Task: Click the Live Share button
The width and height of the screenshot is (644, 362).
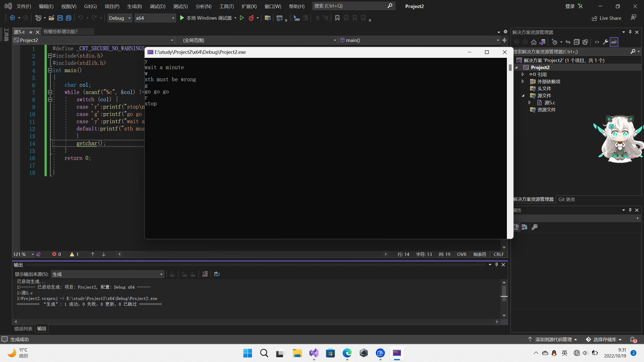Action: tap(607, 18)
